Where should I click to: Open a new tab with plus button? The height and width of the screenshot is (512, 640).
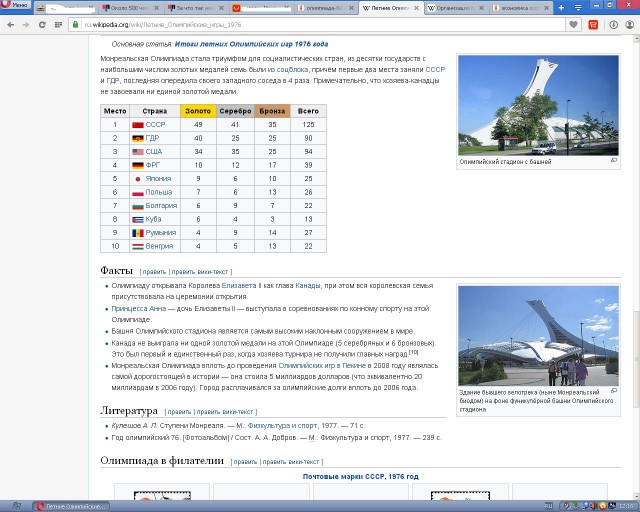tap(562, 8)
